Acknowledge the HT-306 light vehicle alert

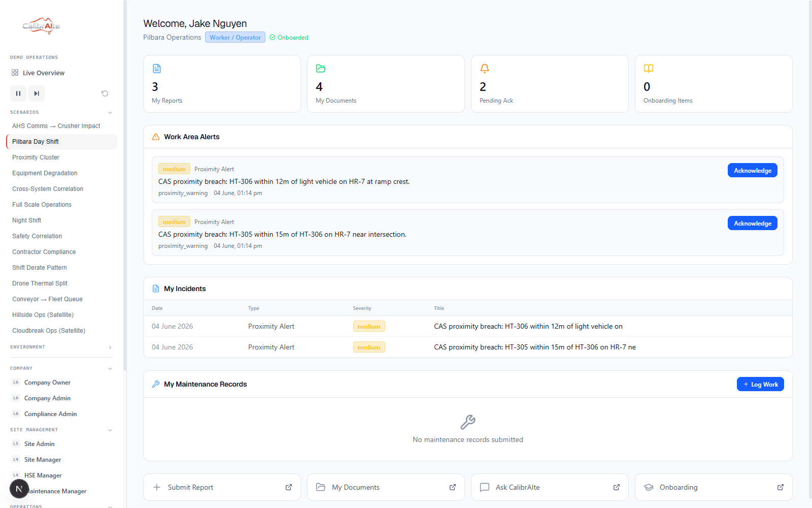click(x=752, y=170)
